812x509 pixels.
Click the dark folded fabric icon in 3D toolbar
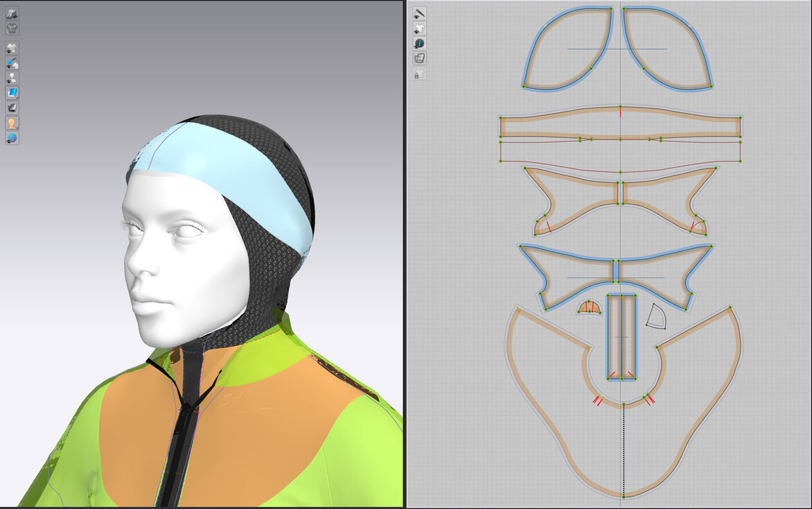(12, 107)
